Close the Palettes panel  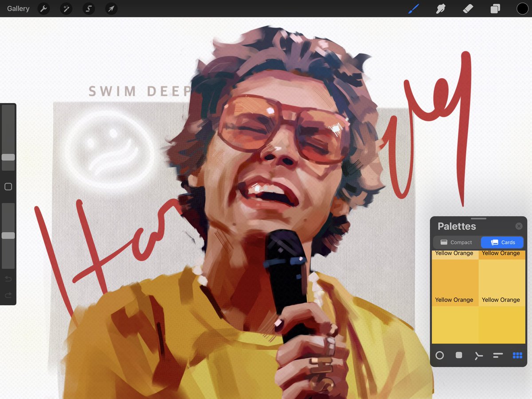(519, 226)
